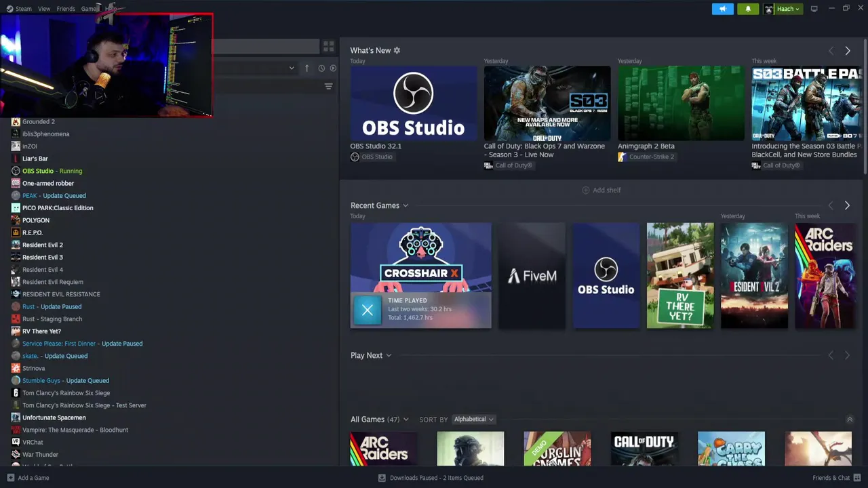This screenshot has width=868, height=488.
Task: Open Downloads Paused status link
Action: coord(431,478)
